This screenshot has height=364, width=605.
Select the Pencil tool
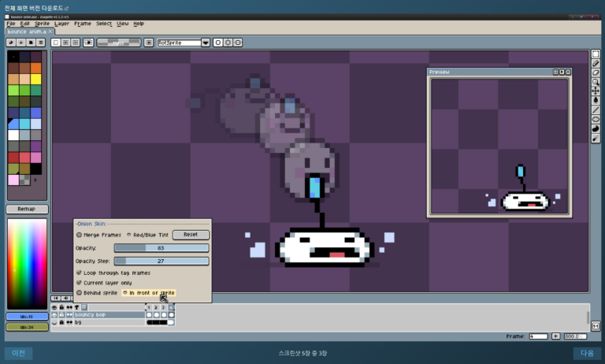tap(596, 63)
